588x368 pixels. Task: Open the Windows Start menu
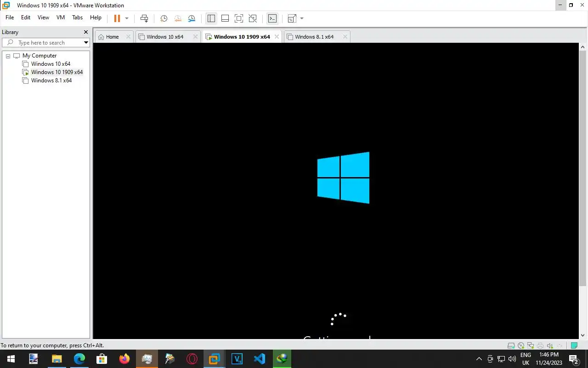coord(11,359)
